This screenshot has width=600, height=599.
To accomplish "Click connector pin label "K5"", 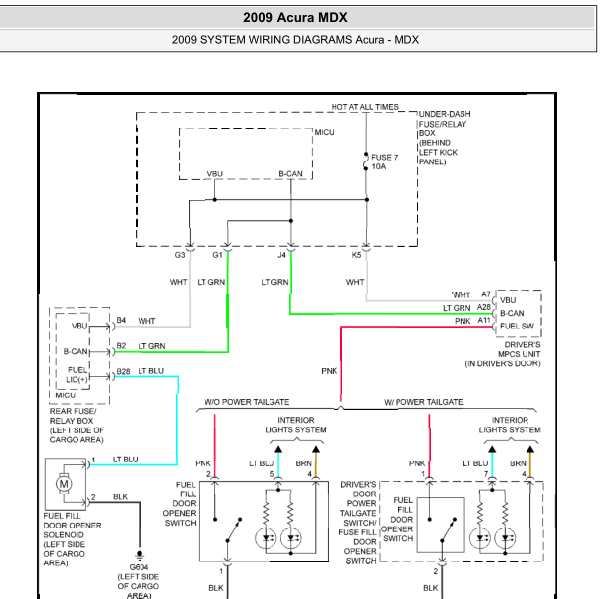I will (356, 255).
